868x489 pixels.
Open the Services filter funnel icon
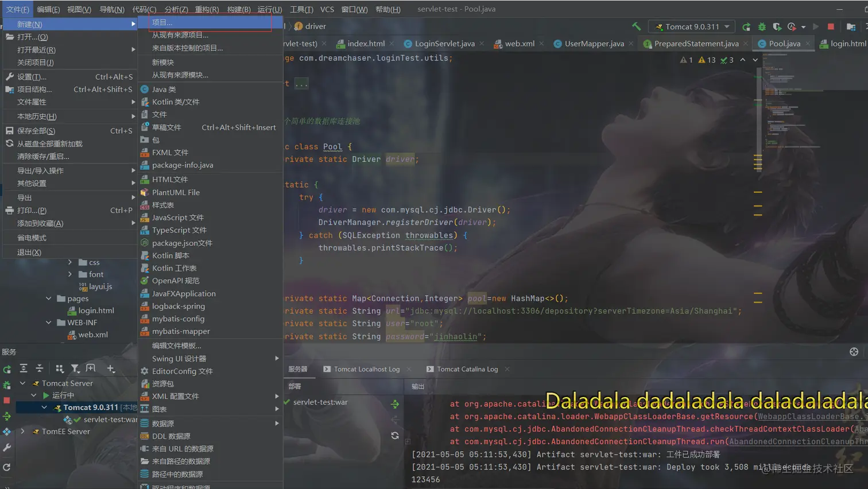pyautogui.click(x=75, y=368)
